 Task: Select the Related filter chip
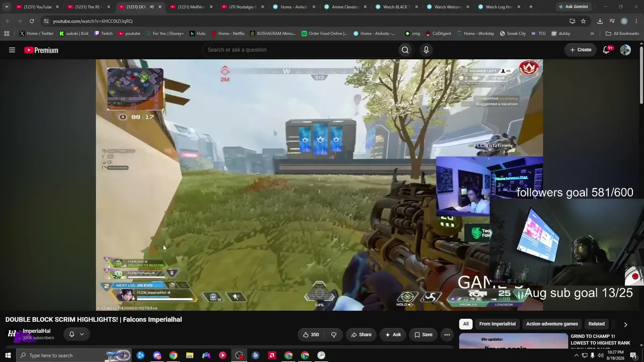coord(597,324)
